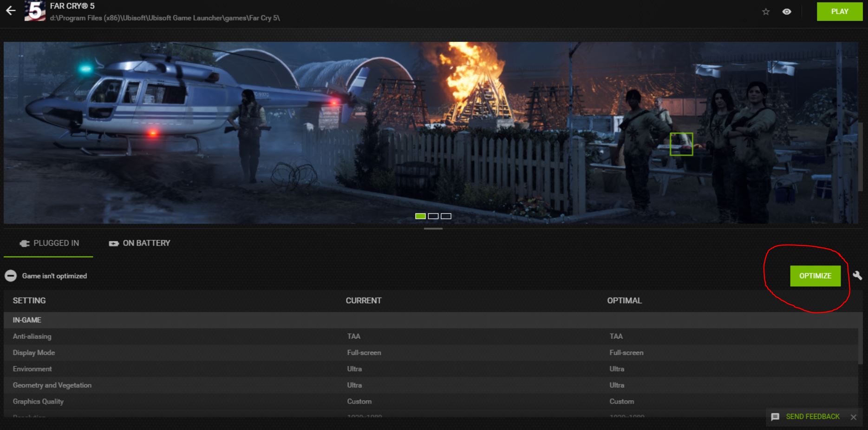Screen dimensions: 868x430
Task: Click SEND FEEDBACK link
Action: pyautogui.click(x=813, y=417)
